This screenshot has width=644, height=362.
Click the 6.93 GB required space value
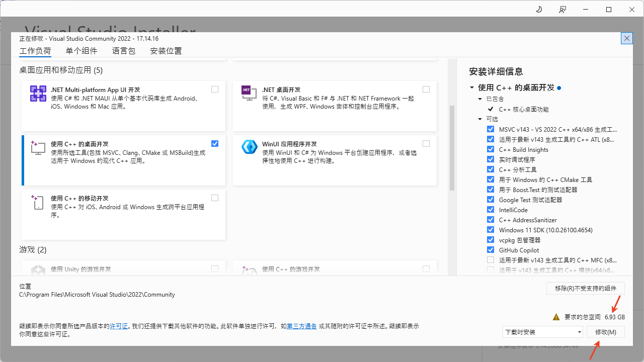pos(615,317)
